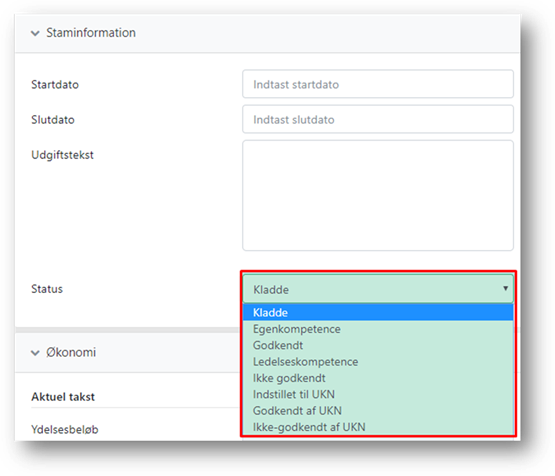
Task: Click the Økonomi header title
Action: click(x=71, y=352)
